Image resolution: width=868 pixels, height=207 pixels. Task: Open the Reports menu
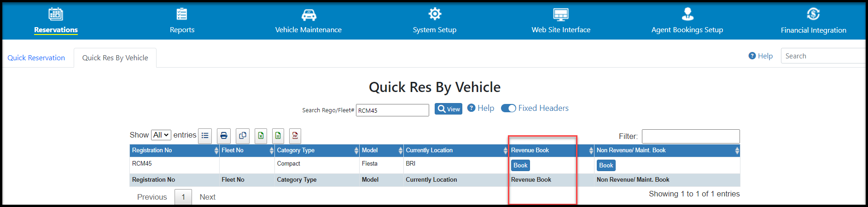182,21
